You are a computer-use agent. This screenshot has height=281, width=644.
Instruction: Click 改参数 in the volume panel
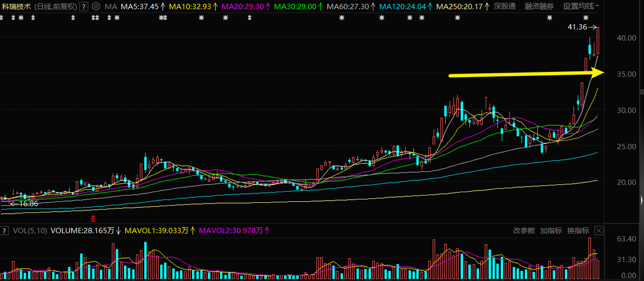(524, 230)
